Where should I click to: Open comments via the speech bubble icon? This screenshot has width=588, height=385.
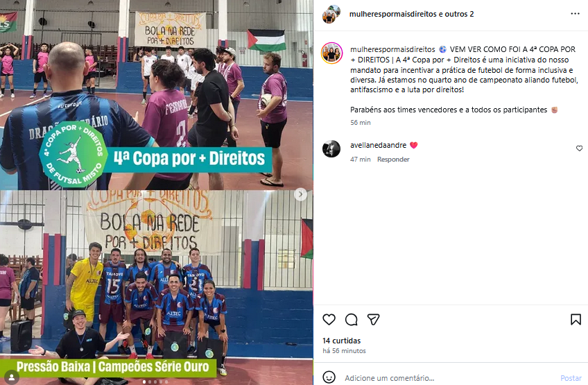351,320
